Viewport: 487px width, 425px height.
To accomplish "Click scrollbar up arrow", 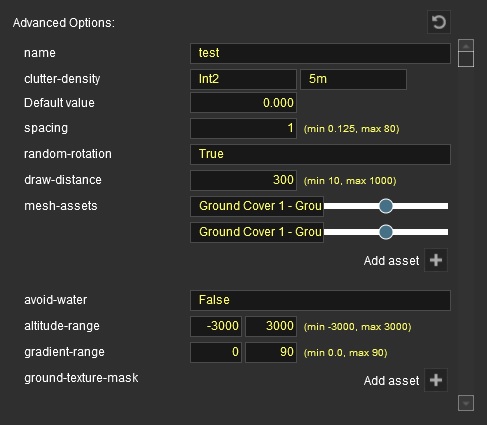I will (466, 45).
